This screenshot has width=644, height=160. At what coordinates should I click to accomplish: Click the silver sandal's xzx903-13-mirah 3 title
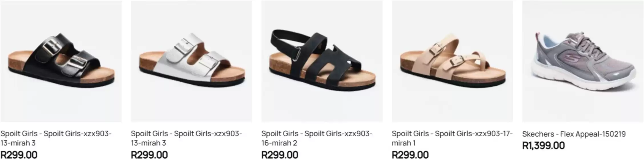point(186,138)
